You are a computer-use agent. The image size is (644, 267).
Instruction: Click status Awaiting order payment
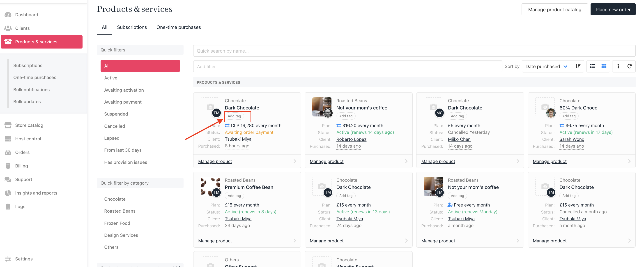click(249, 132)
